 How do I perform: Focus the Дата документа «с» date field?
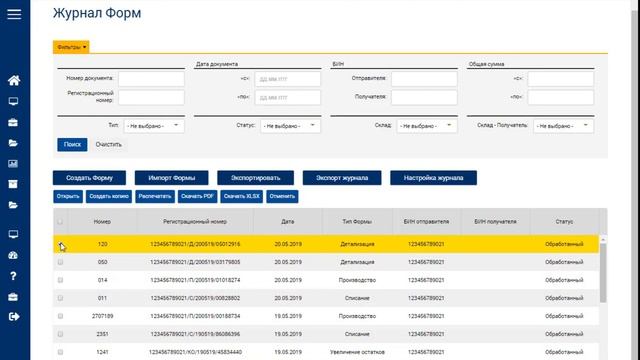288,79
